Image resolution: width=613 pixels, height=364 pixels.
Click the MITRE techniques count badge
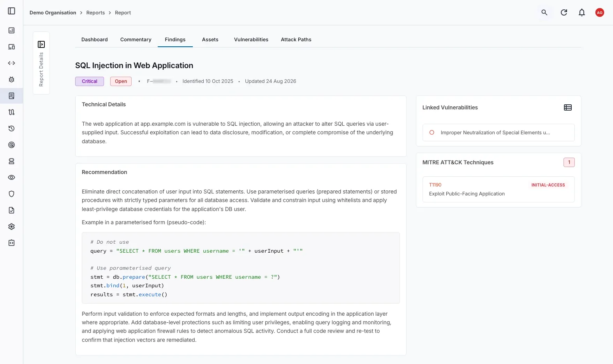click(x=569, y=162)
